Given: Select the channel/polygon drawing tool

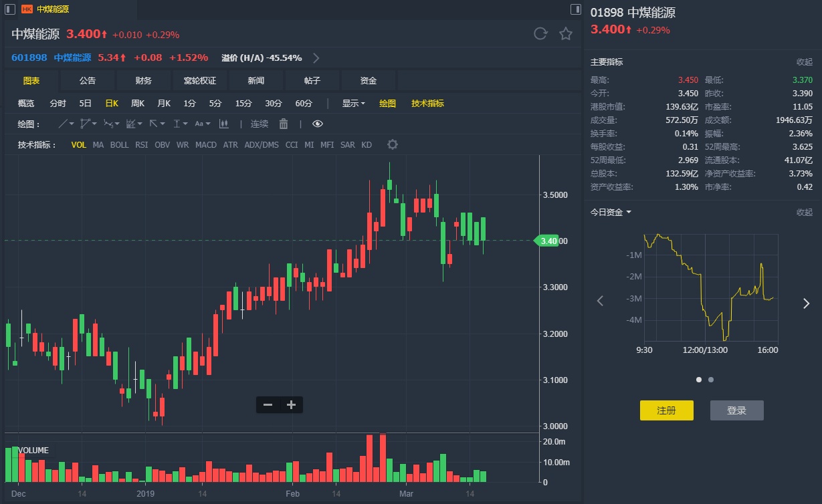Looking at the screenshot, I should 88,124.
